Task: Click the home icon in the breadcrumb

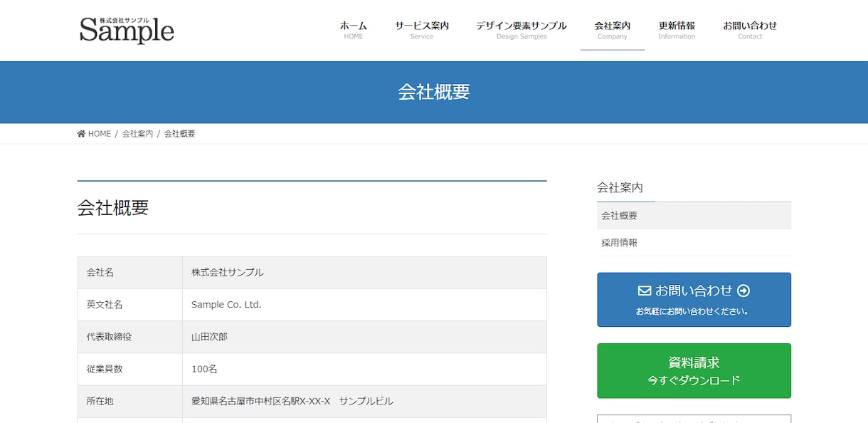Action: [x=81, y=134]
